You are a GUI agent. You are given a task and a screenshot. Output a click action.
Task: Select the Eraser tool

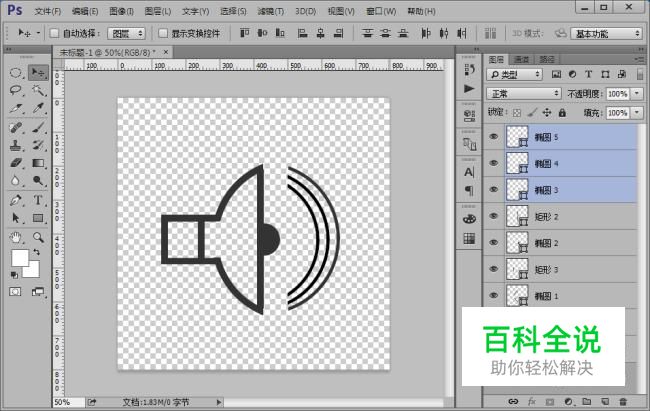(16, 163)
